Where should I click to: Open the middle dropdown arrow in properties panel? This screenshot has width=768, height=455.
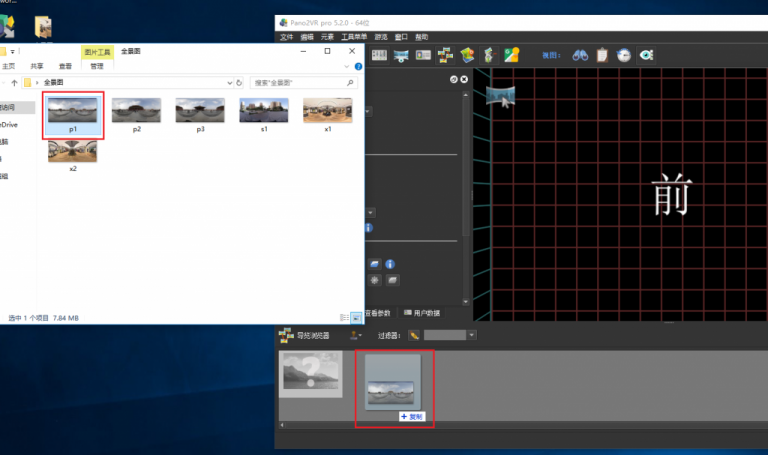[370, 213]
